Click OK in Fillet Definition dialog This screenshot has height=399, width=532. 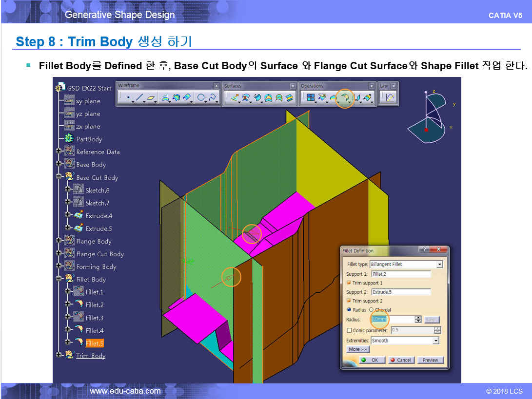pyautogui.click(x=373, y=360)
